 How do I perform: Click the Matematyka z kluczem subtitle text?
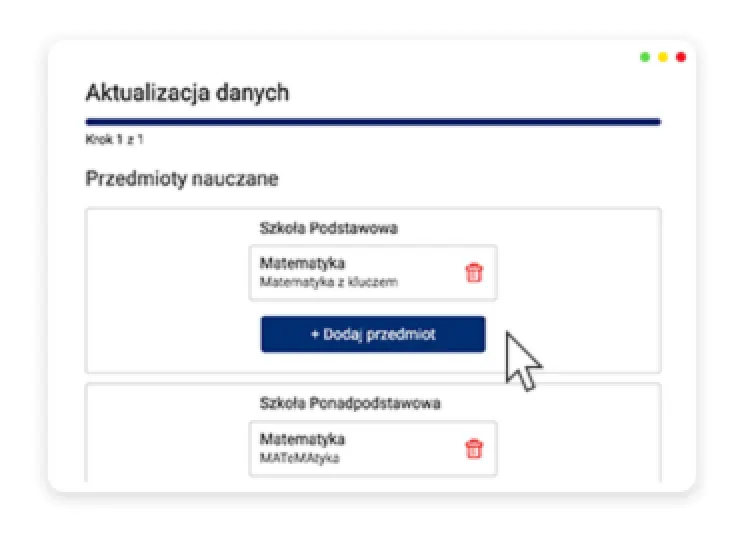tap(328, 282)
